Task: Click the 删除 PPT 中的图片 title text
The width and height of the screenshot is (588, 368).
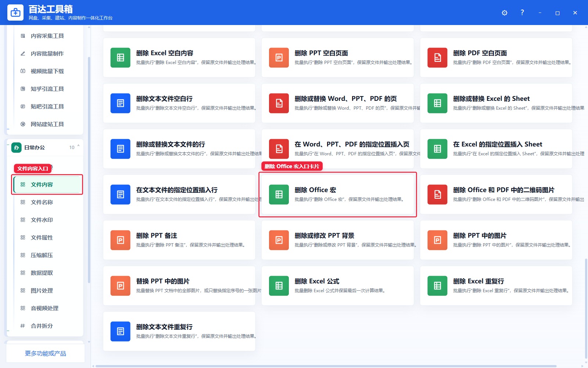Action: [x=480, y=236]
